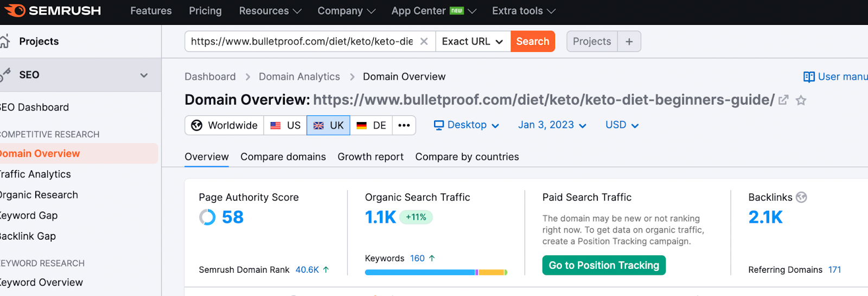868x296 pixels.
Task: Switch database to DE
Action: pos(372,125)
